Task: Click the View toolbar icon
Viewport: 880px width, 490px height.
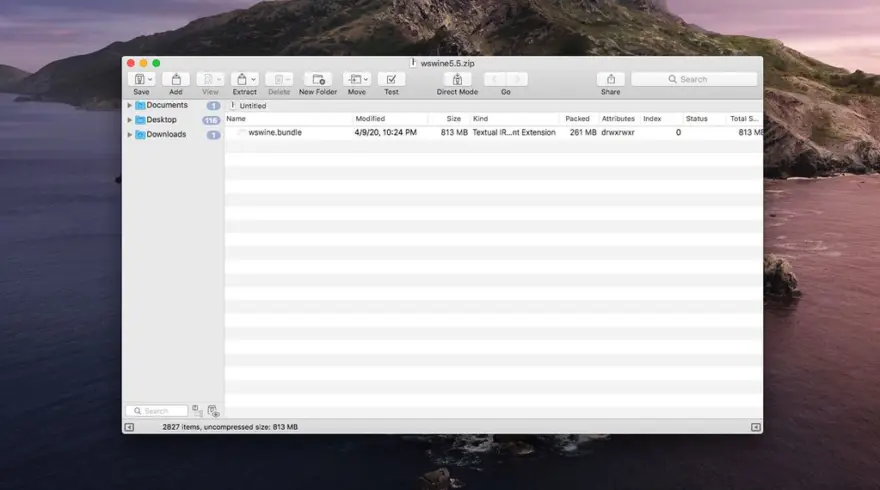Action: click(208, 79)
